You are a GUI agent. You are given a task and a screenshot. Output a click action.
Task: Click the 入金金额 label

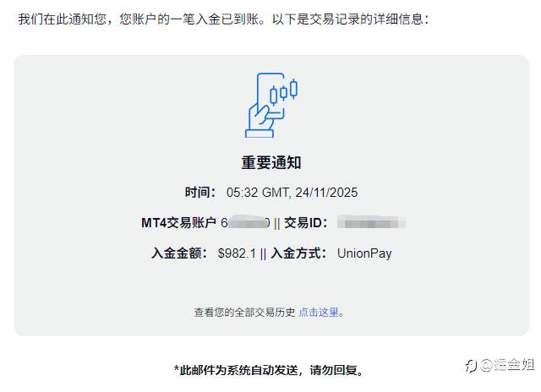point(179,253)
